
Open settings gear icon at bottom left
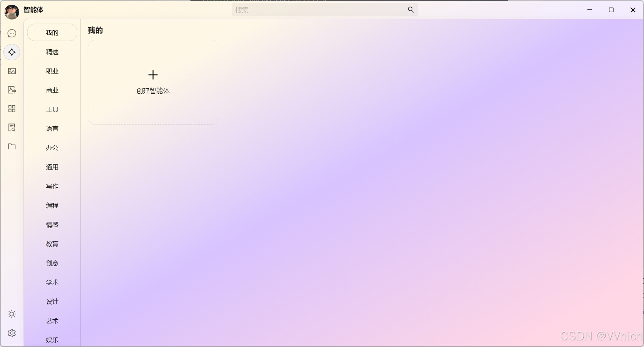tap(12, 333)
